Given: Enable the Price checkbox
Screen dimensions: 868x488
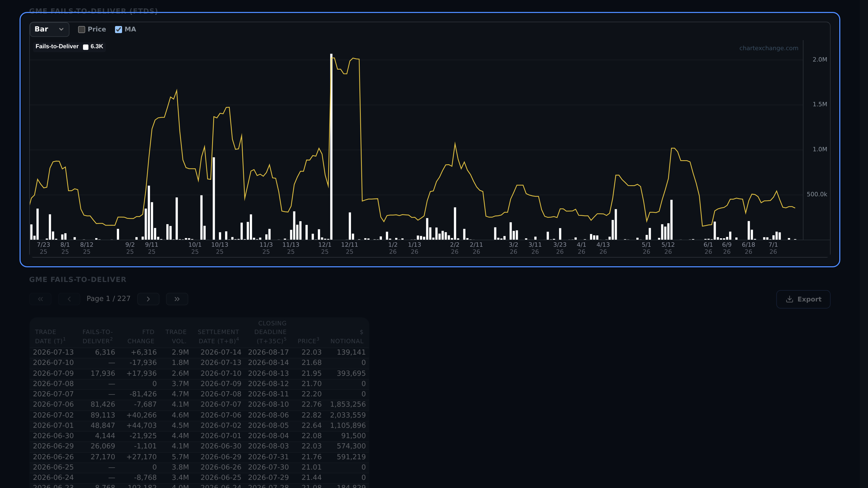Looking at the screenshot, I should pos(82,29).
